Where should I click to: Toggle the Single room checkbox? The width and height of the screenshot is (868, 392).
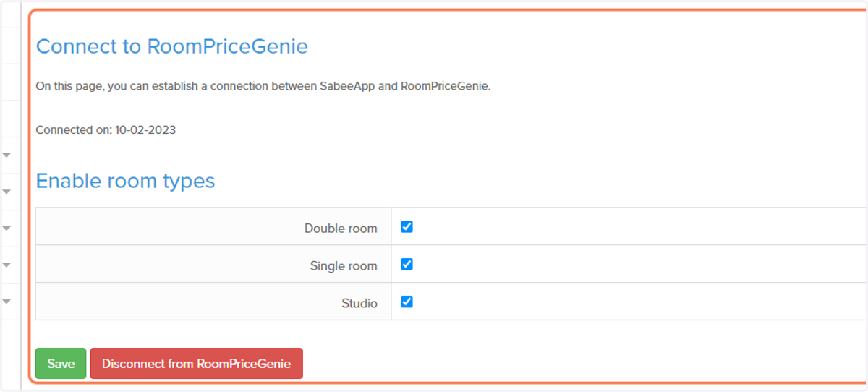click(x=407, y=265)
